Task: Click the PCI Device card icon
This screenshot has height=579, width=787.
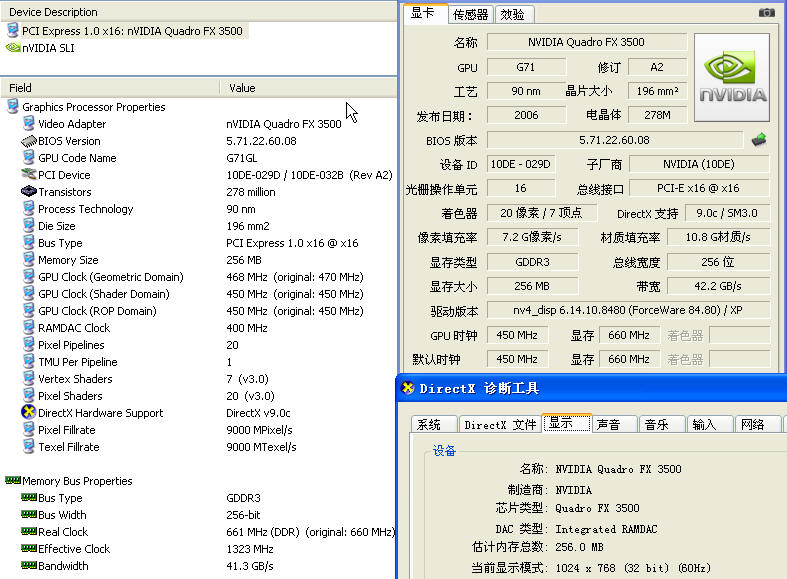Action: [29, 175]
